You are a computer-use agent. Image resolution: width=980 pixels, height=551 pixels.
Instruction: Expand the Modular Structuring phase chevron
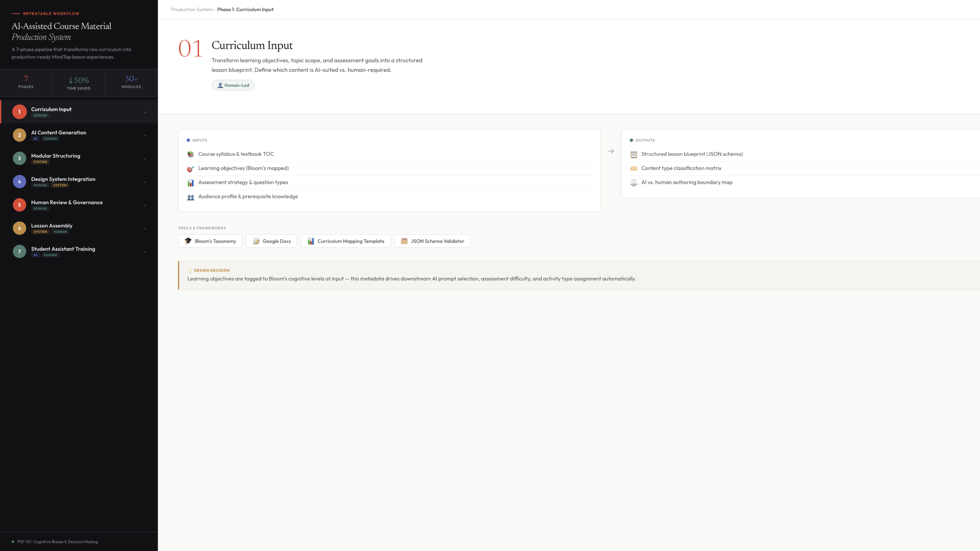point(145,159)
